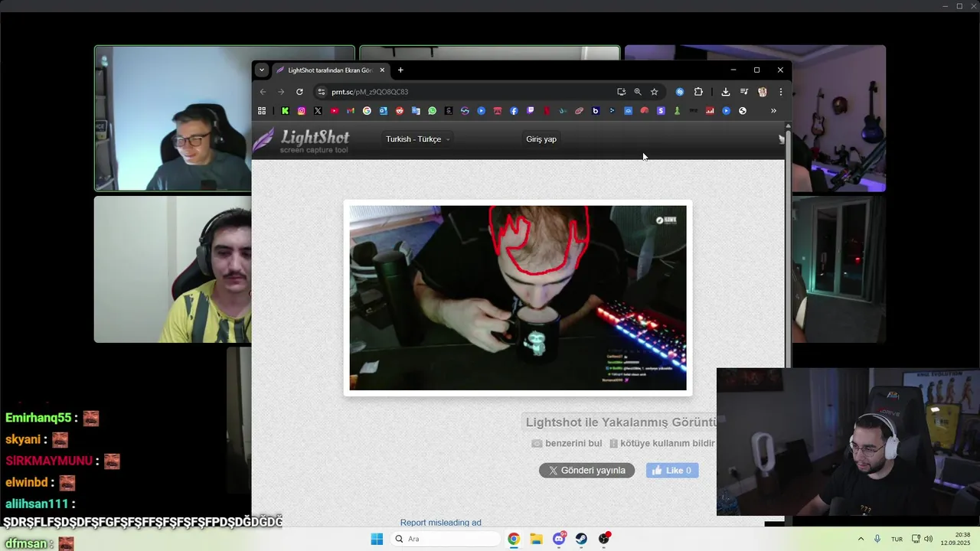Image resolution: width=980 pixels, height=551 pixels.
Task: Open the Chrome profile avatar
Action: click(763, 92)
